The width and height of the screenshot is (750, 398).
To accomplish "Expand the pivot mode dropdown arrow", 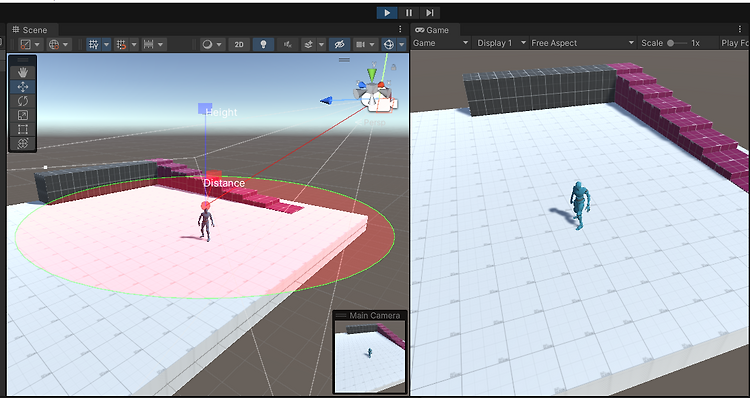I will [x=37, y=44].
